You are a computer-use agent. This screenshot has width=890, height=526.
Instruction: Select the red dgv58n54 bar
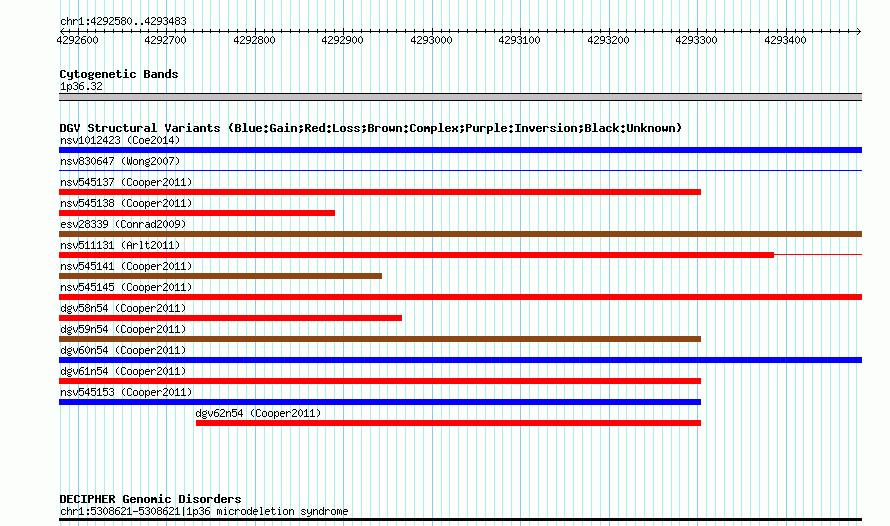(230, 318)
